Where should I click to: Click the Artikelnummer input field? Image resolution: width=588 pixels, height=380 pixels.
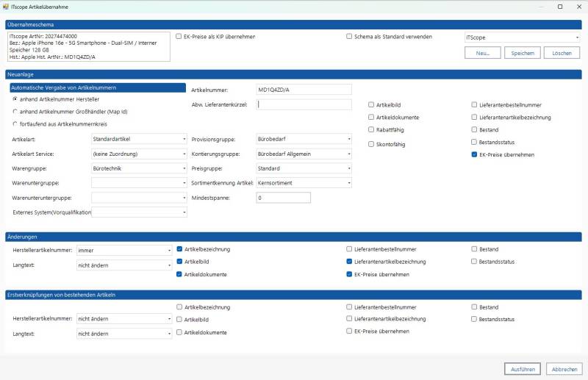303,89
